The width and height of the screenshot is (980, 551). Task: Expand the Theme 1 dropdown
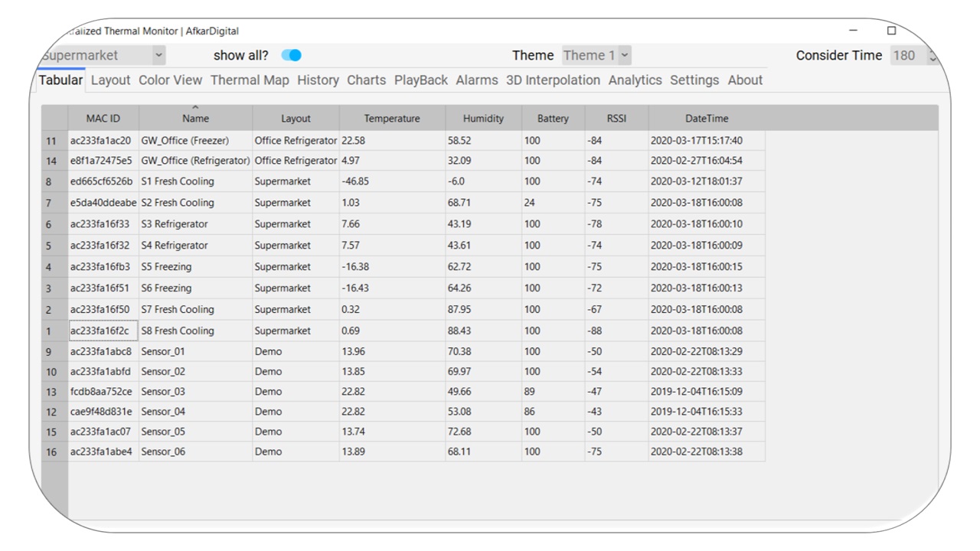click(625, 55)
